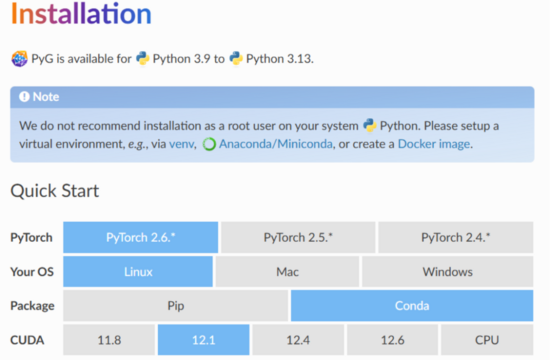The width and height of the screenshot is (550, 360).
Task: Select Linux as your OS
Action: point(138,272)
